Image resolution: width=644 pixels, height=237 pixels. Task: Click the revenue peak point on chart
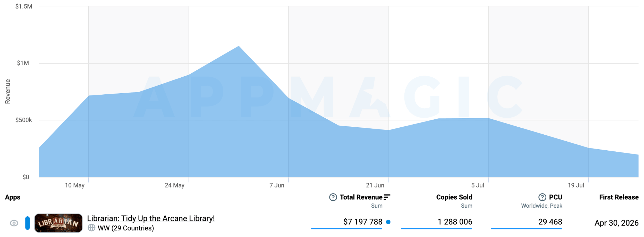[239, 46]
